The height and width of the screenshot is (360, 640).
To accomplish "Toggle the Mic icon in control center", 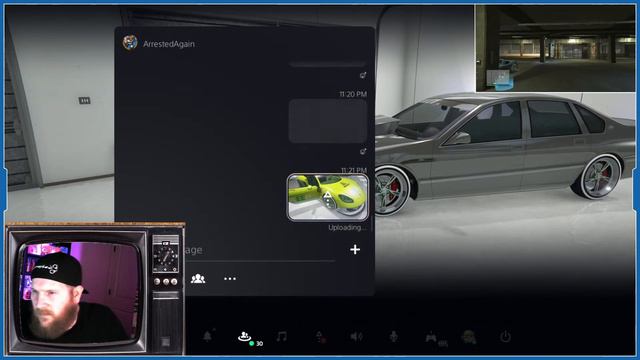I will (x=393, y=336).
